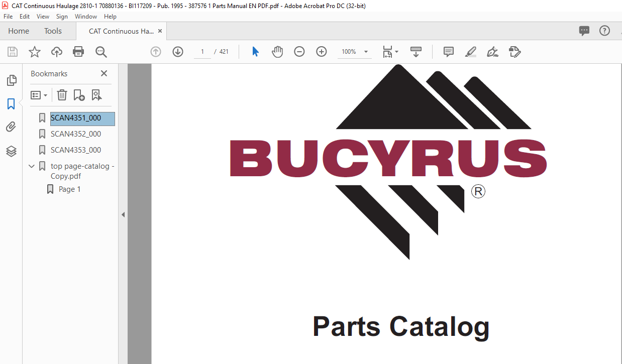This screenshot has width=622, height=364.
Task: Select bookmark SCAN4353_000
Action: point(76,150)
